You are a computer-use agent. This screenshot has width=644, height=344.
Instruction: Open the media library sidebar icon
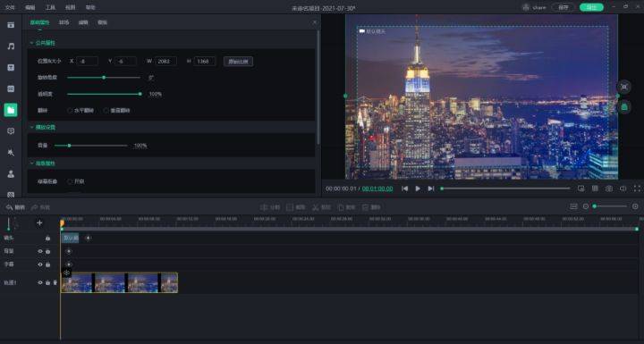point(11,25)
